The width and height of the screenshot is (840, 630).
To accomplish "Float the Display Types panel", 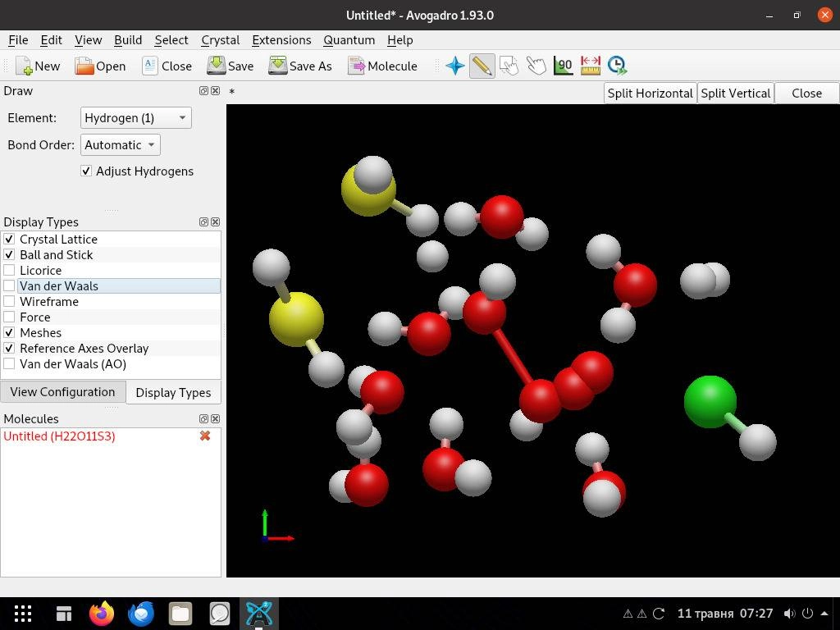I will (203, 221).
